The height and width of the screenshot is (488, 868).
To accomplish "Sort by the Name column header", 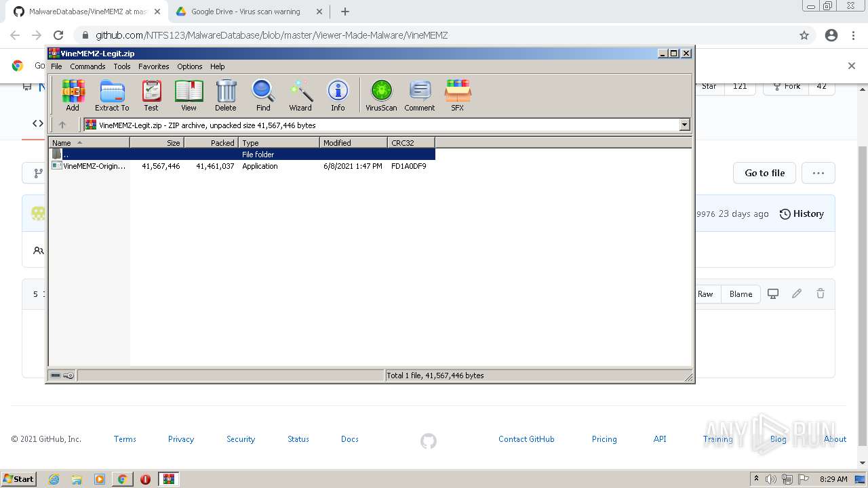I will [x=89, y=142].
